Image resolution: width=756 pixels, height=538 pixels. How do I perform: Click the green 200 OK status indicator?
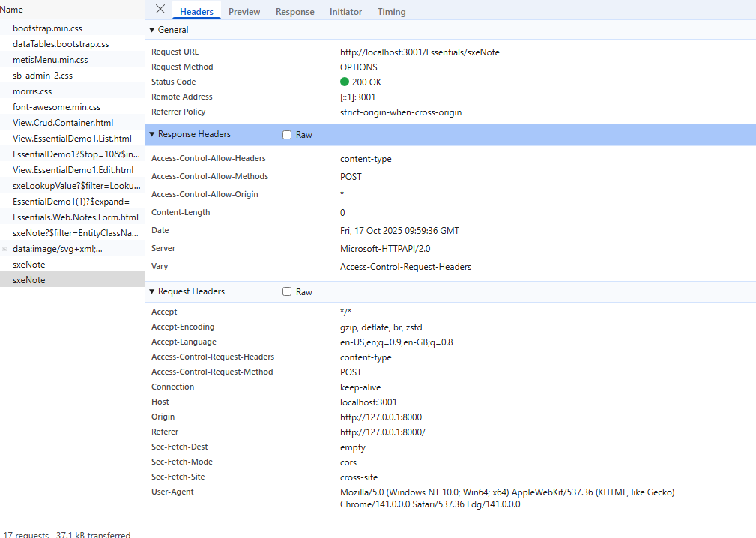point(345,82)
